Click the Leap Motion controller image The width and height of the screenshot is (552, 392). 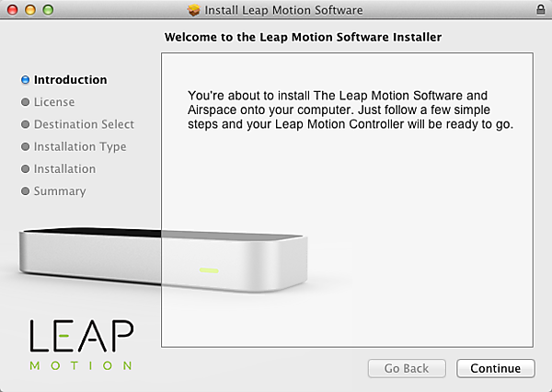pos(164,259)
